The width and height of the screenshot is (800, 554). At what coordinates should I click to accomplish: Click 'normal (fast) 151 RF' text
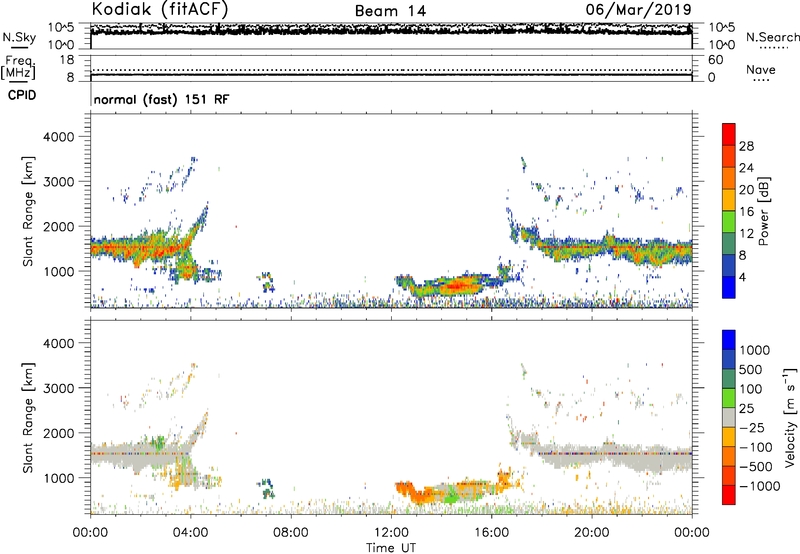[161, 99]
